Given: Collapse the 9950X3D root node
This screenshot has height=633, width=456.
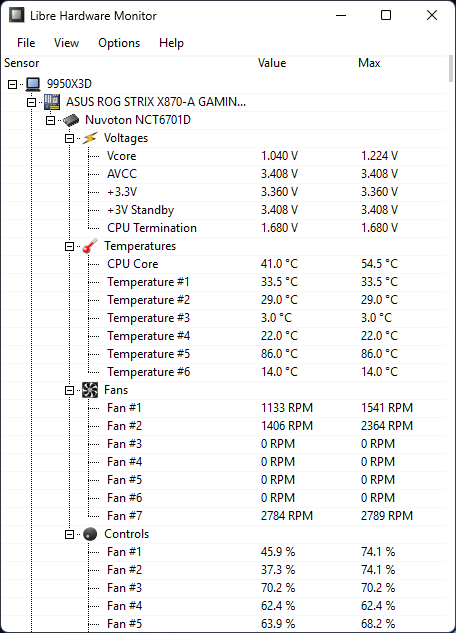Looking at the screenshot, I should pos(13,84).
